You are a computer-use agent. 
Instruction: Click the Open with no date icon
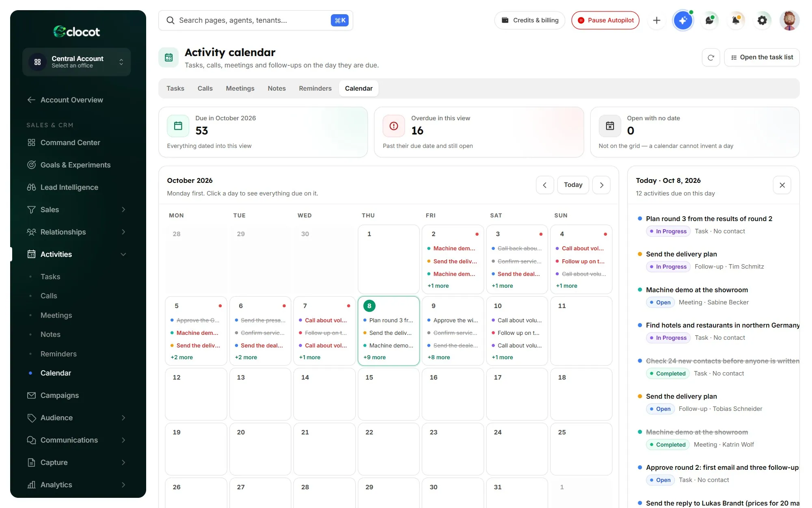tap(609, 126)
